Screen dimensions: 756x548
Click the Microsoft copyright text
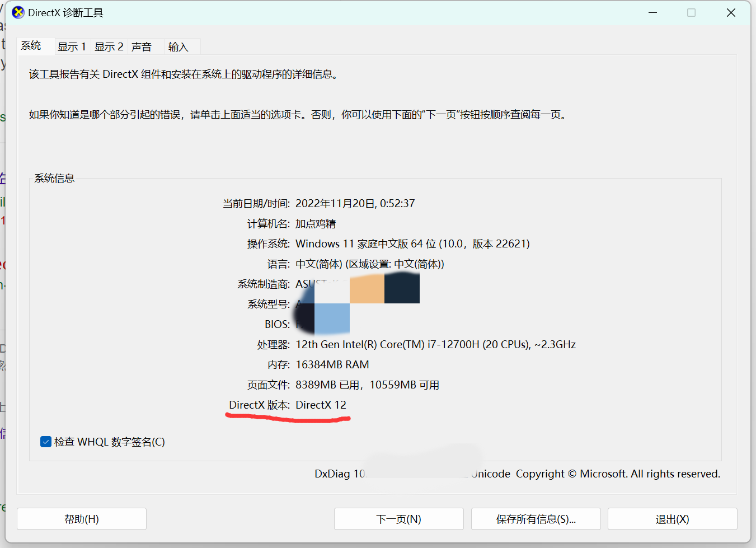click(618, 474)
